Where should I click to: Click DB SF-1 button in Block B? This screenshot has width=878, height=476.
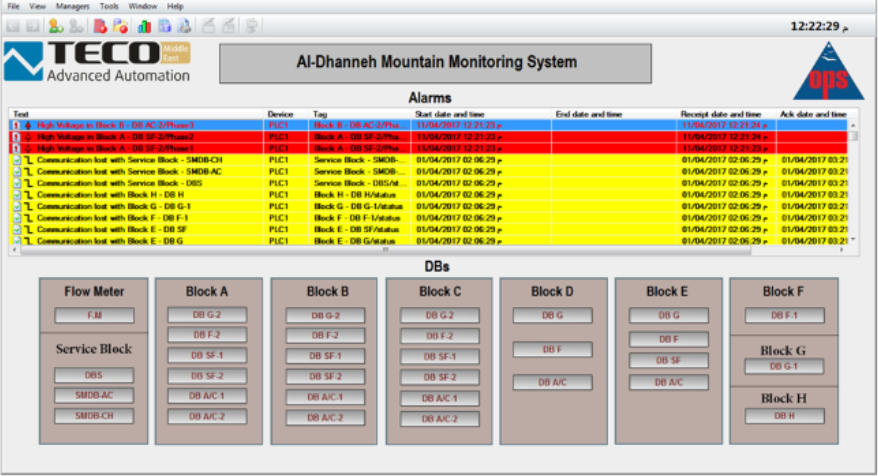[324, 356]
